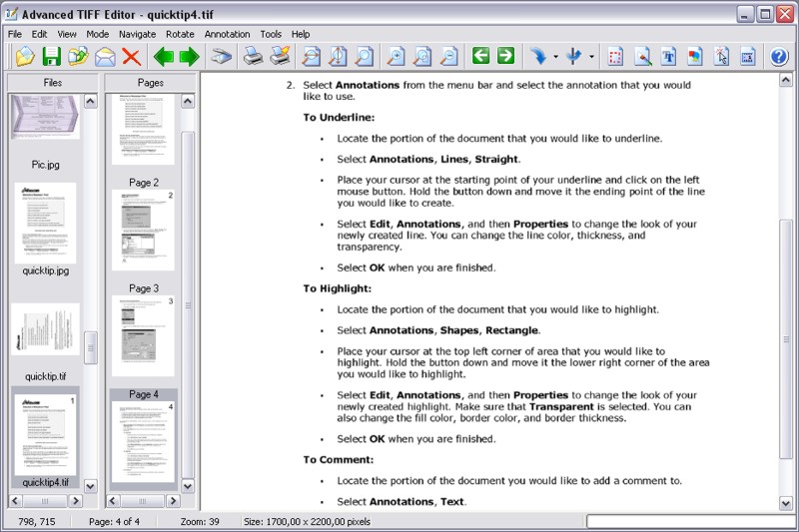Click document view scroll up arrow

coord(786,80)
